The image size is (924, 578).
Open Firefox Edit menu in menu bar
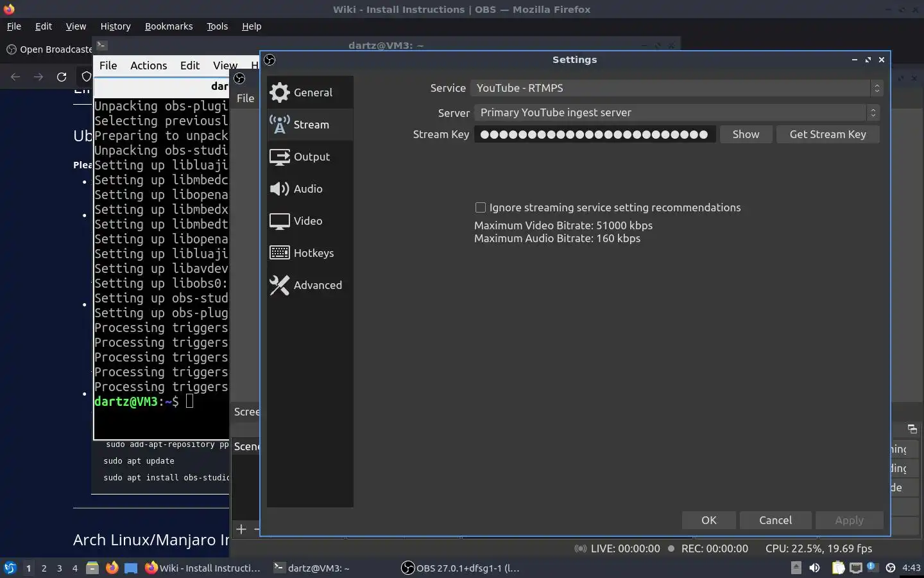pos(44,26)
